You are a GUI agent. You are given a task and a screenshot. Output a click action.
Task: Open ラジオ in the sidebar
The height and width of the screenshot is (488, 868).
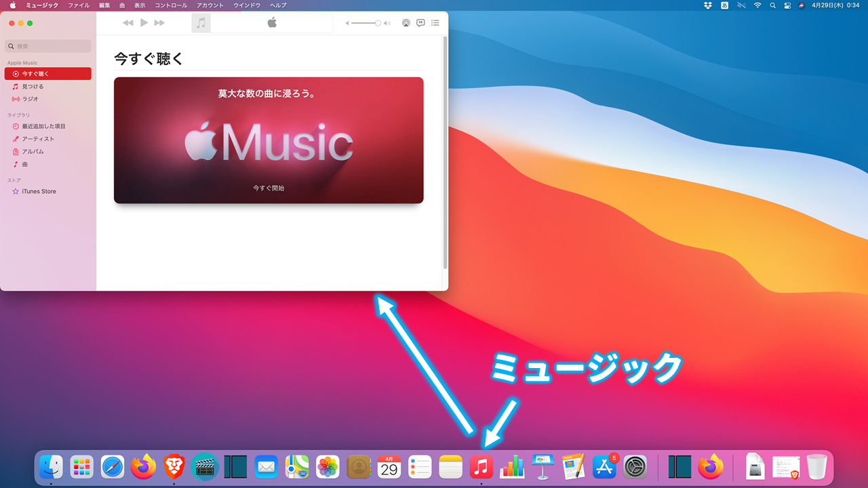pyautogui.click(x=30, y=99)
